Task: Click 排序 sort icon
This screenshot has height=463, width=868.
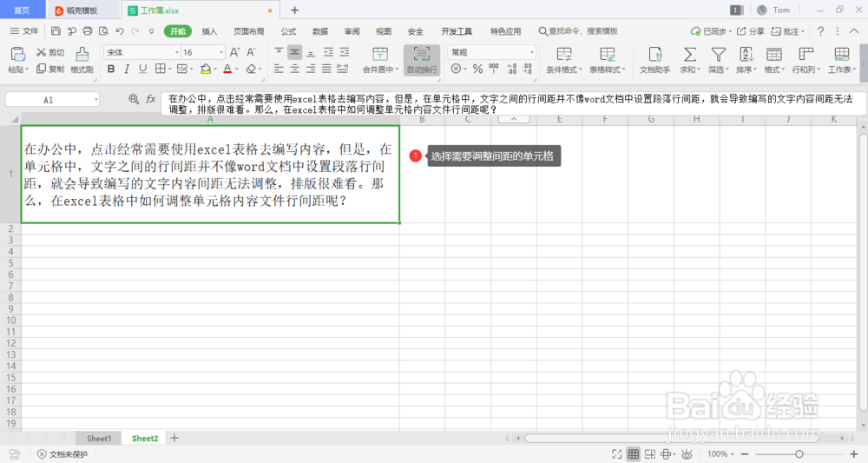Action: point(746,54)
